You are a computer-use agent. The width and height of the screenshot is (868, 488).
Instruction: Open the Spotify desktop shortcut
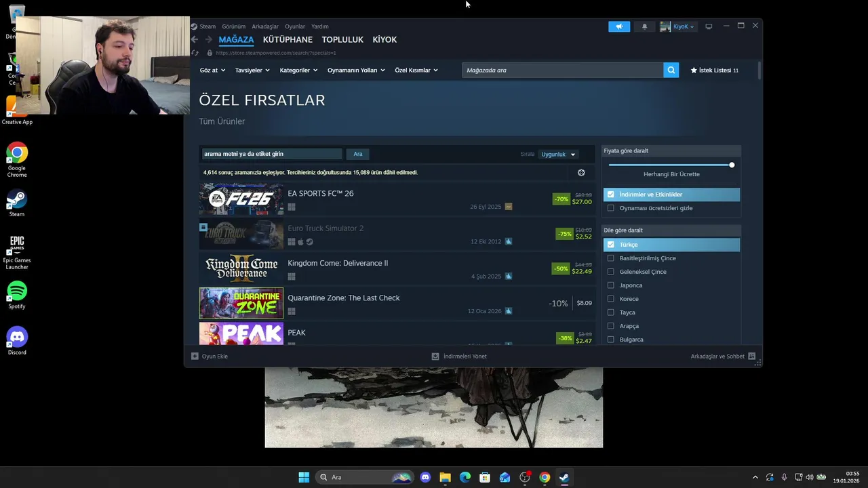coord(17,295)
